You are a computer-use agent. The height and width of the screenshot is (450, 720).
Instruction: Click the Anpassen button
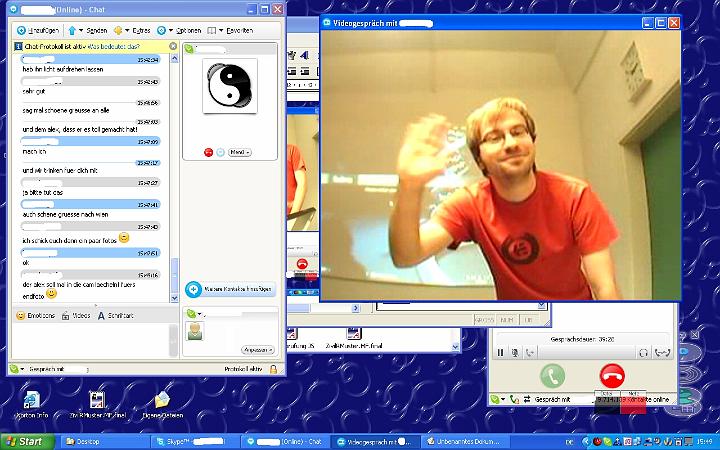tap(258, 350)
